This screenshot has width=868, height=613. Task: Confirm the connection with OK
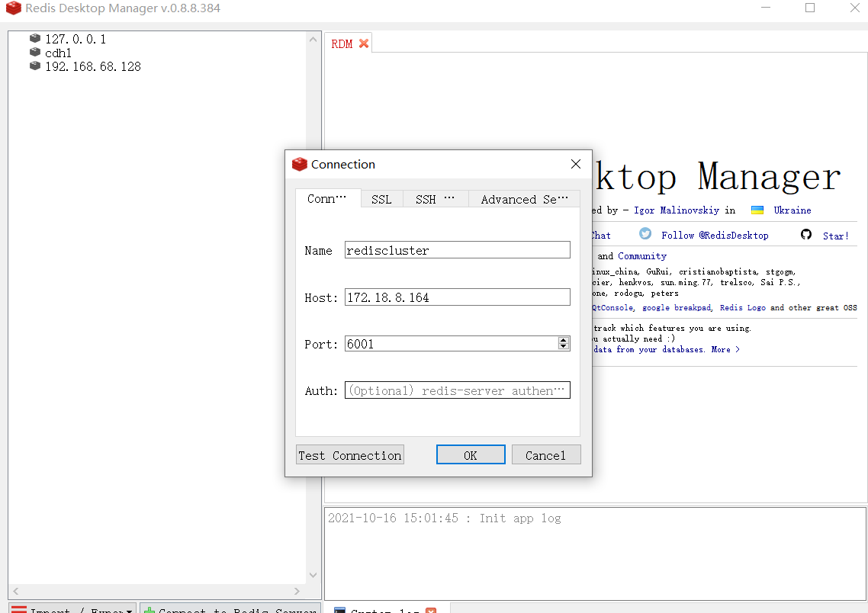tap(471, 454)
